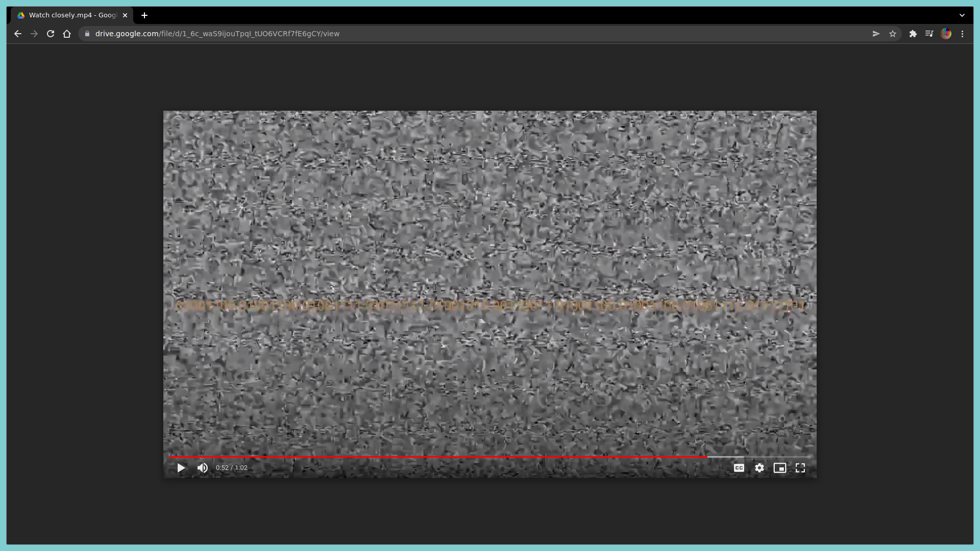Open browser extensions puzzle icon
Viewport: 980px width, 551px height.
click(913, 34)
